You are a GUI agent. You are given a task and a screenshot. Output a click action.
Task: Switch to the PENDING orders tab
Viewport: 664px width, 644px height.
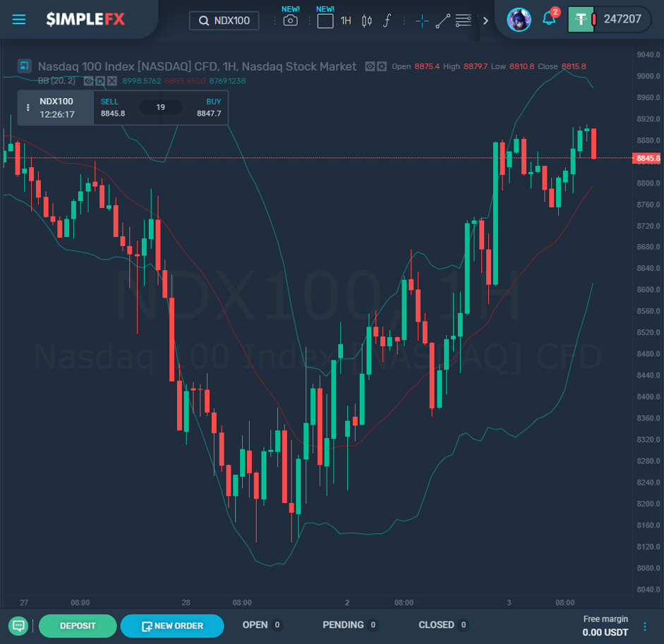[x=350, y=625]
